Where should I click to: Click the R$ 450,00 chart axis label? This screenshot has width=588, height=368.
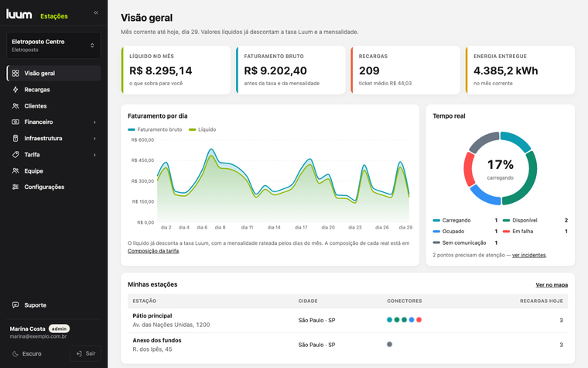(x=142, y=160)
